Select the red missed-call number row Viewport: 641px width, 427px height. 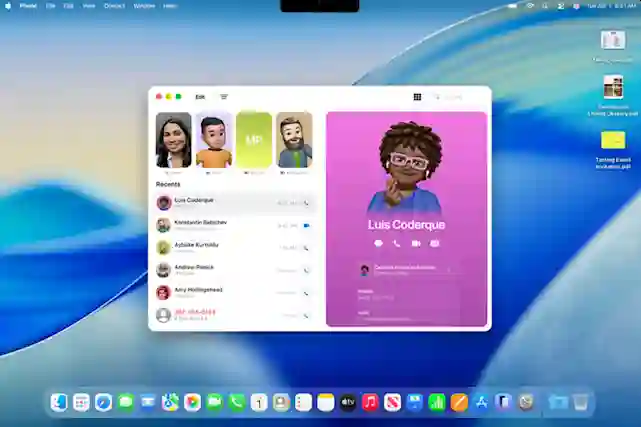pos(236,315)
